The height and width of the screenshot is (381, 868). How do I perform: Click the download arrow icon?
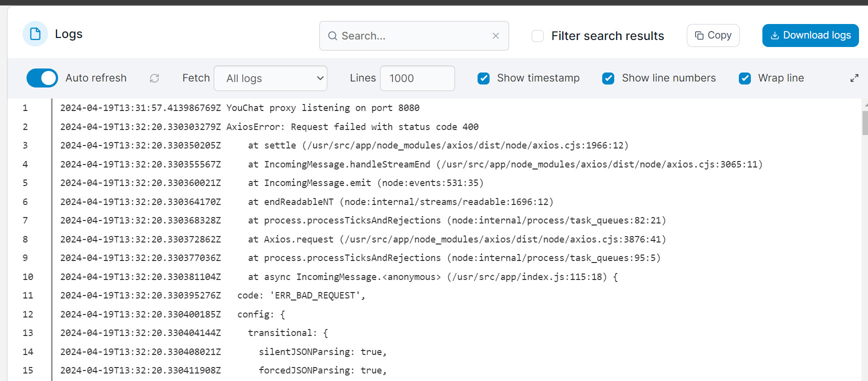tap(774, 35)
